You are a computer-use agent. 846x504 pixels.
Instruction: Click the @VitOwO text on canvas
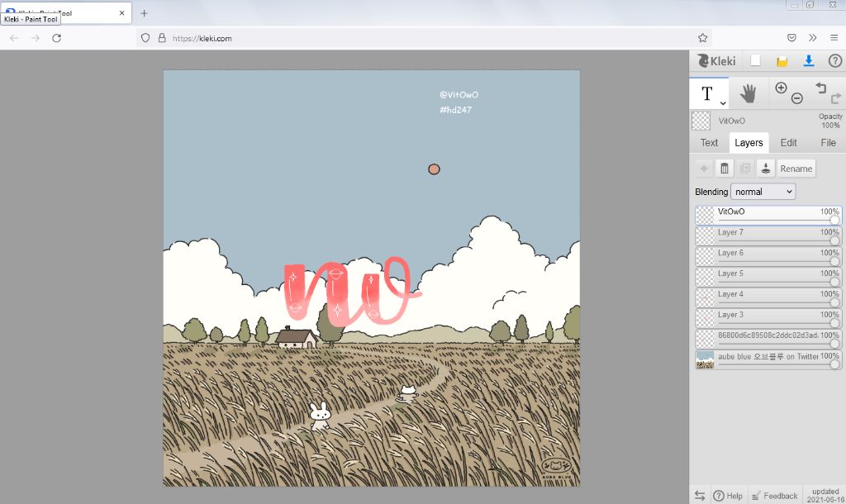coord(459,94)
